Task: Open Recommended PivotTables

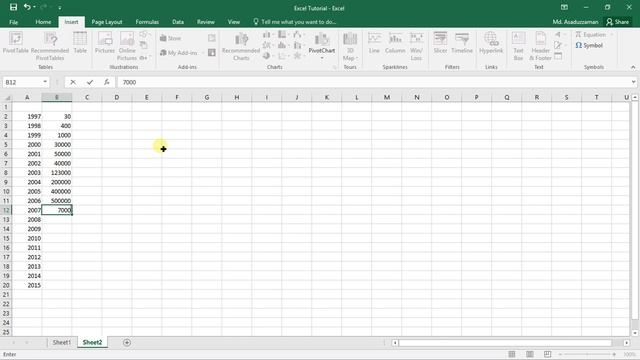Action: point(50,46)
